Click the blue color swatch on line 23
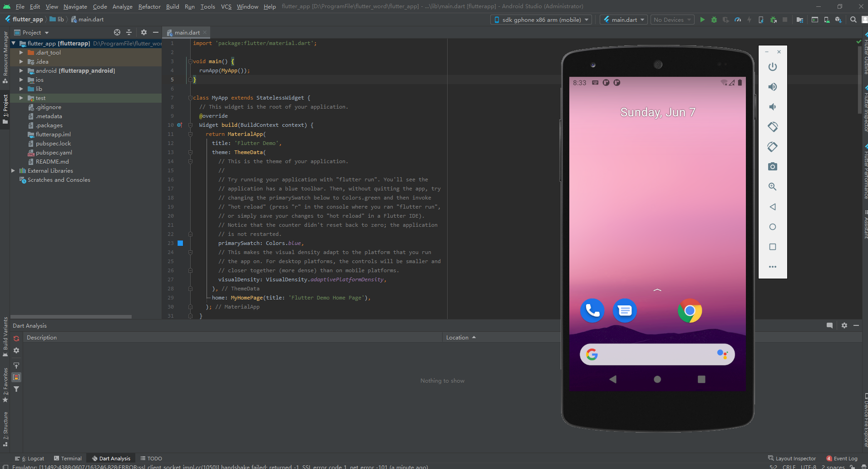The height and width of the screenshot is (469, 868). pyautogui.click(x=180, y=243)
